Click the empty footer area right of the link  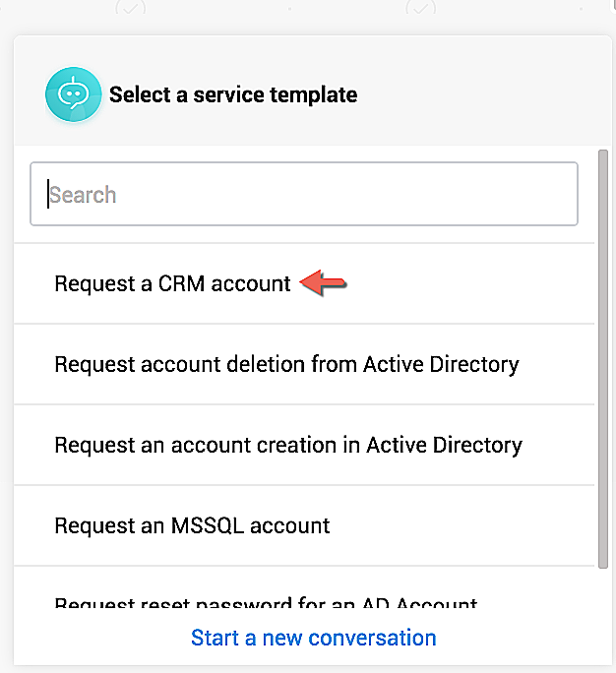coord(522,638)
